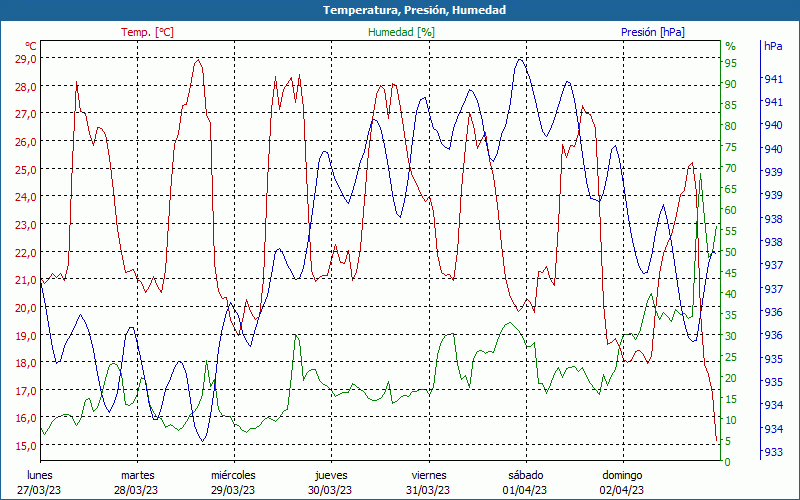Viewport: 800px width, 500px height.
Task: Click the "28/03/23" date label
Action: pos(136,490)
